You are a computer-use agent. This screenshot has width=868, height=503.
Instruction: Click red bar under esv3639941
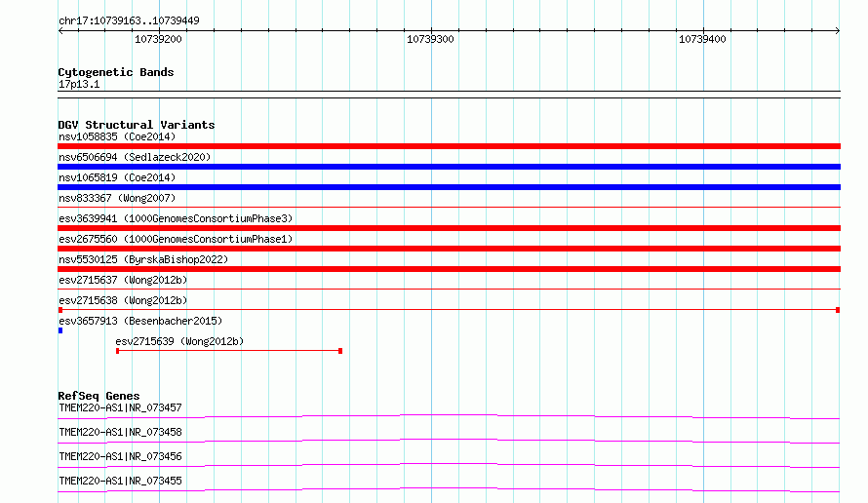point(449,228)
